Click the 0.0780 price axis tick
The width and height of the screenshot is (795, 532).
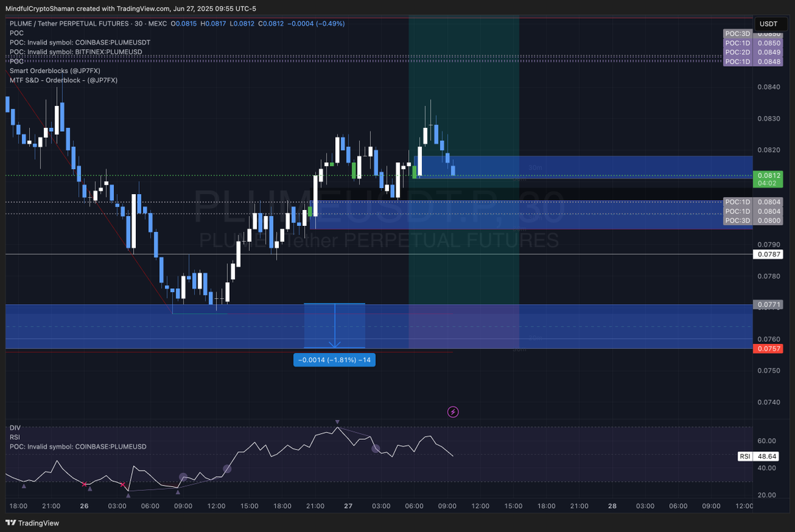768,276
